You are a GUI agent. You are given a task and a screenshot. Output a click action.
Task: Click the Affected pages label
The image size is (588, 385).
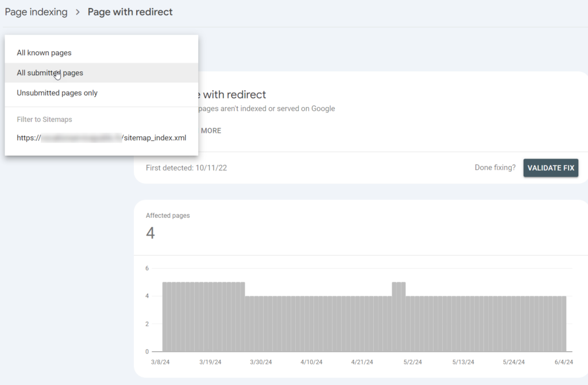click(168, 215)
